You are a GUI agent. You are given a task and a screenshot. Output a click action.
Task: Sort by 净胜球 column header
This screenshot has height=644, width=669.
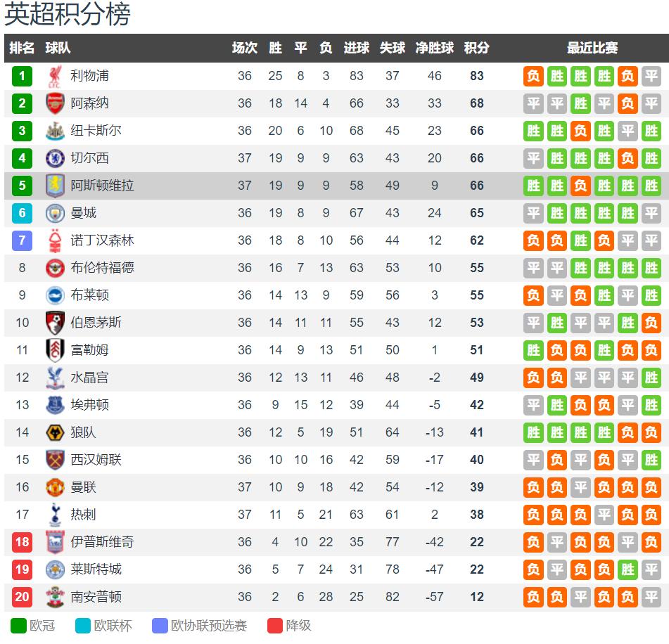(434, 48)
